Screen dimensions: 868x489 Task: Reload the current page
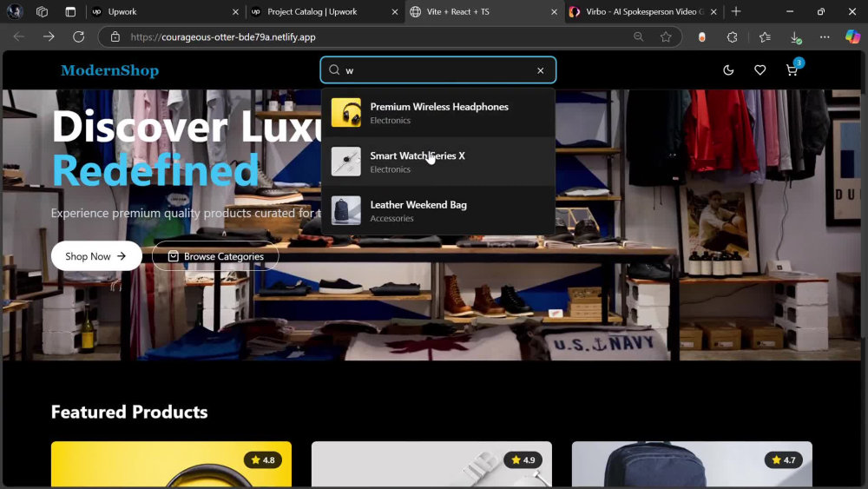coord(79,36)
